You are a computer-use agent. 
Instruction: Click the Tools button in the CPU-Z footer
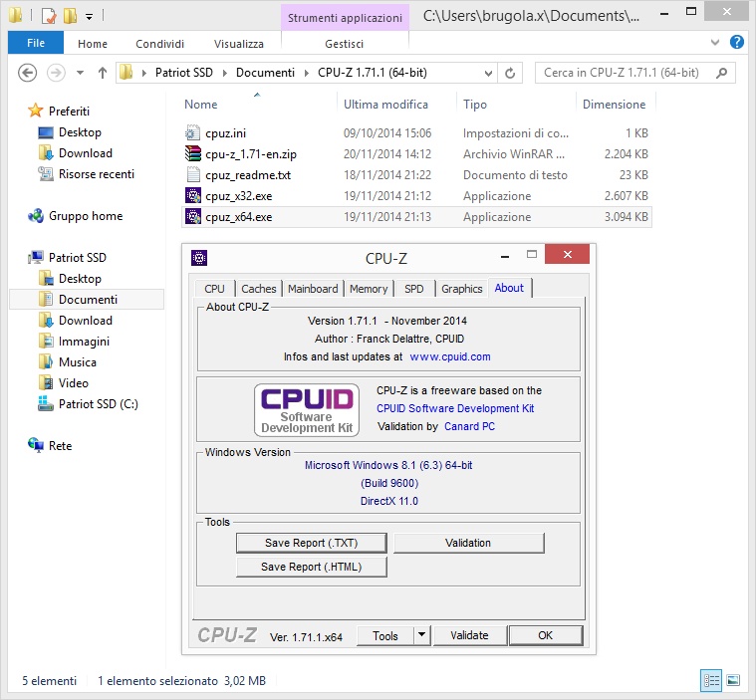[385, 635]
